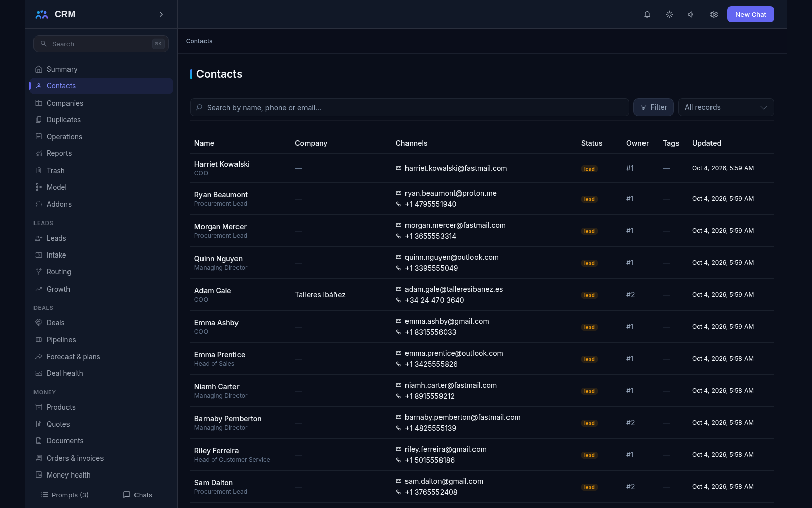This screenshot has height=508, width=812.
Task: Open Growth trend icon
Action: click(x=39, y=289)
